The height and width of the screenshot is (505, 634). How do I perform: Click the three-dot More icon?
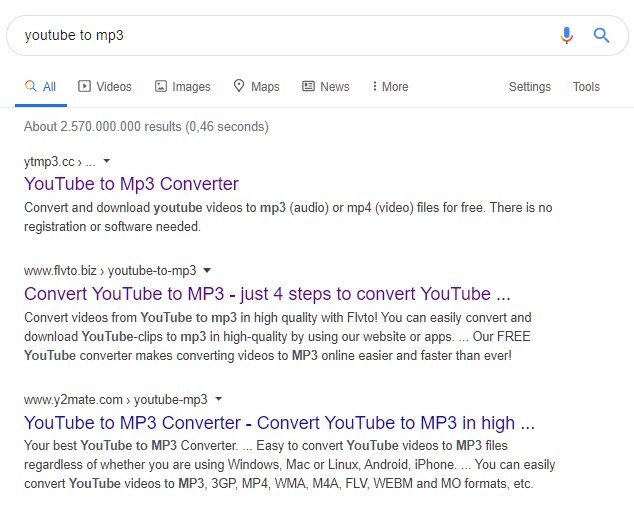pyautogui.click(x=375, y=86)
